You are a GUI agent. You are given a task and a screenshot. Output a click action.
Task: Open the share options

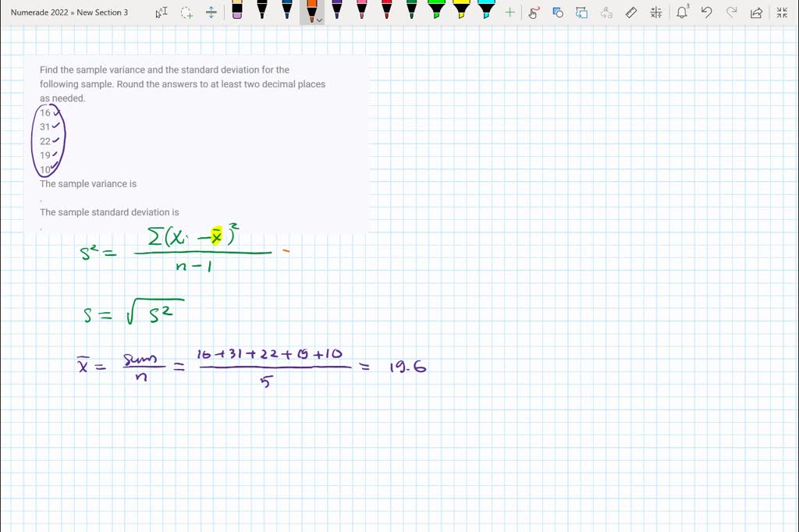pos(756,12)
